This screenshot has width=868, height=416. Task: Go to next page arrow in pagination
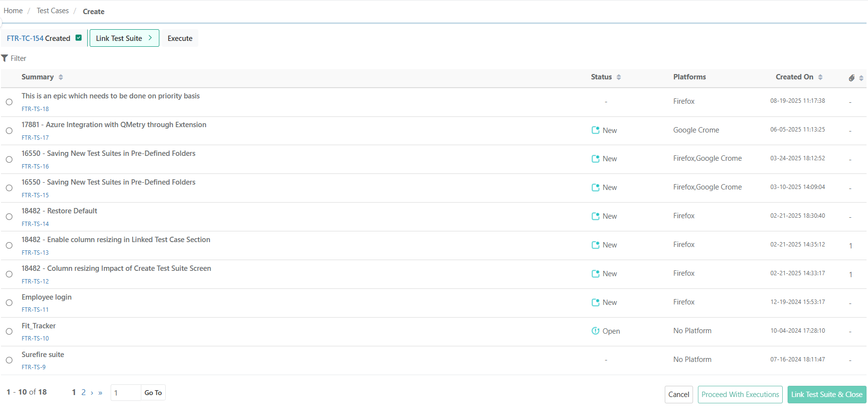click(x=92, y=393)
